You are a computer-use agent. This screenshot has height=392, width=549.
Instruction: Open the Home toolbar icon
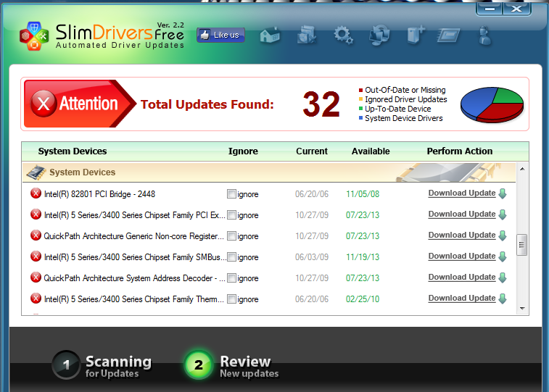click(270, 35)
